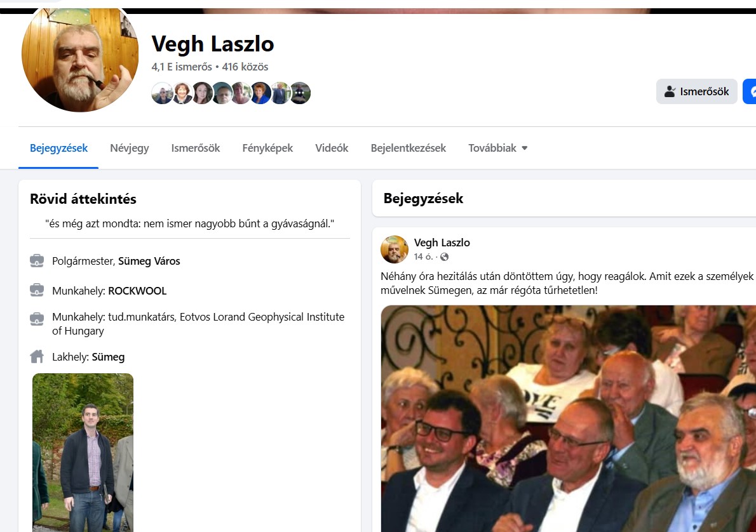
Task: Open the post's 14 ó. timestamp link
Action: coord(423,257)
